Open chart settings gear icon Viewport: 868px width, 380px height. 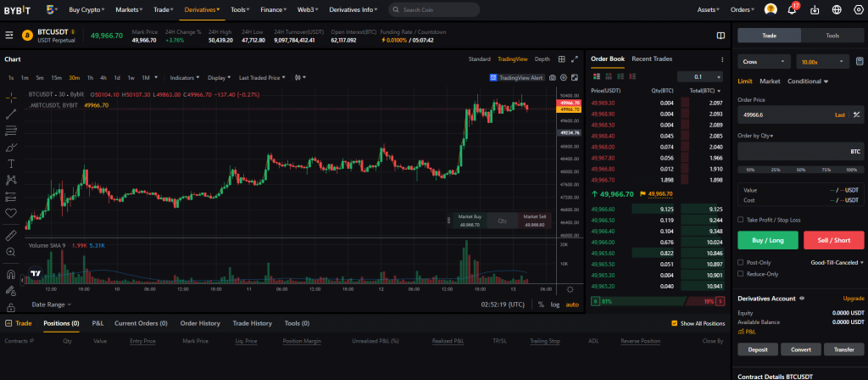(x=564, y=77)
